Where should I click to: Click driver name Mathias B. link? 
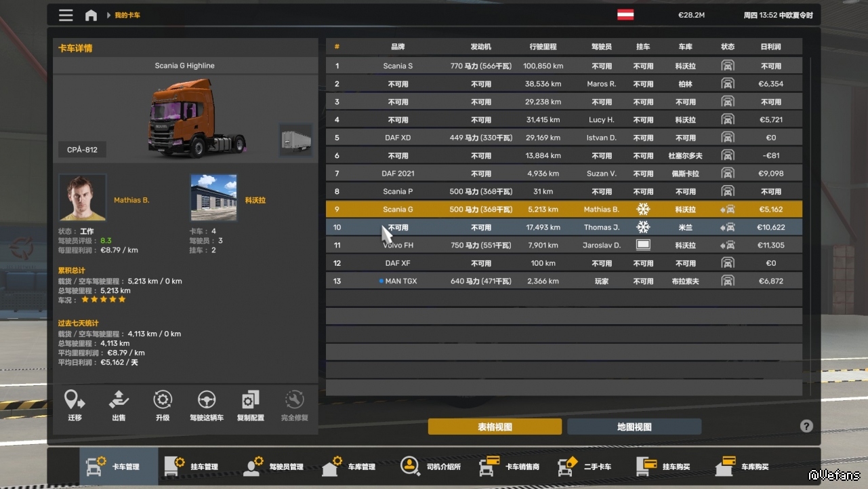tap(131, 200)
